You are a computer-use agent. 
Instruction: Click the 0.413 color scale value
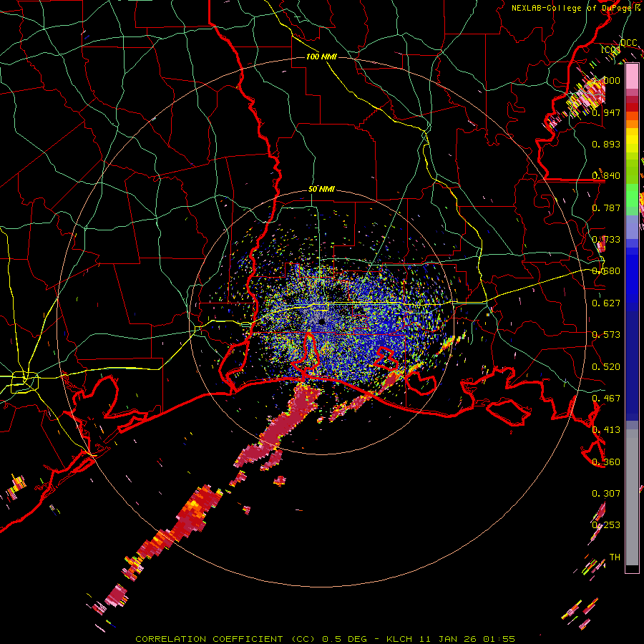pos(606,430)
